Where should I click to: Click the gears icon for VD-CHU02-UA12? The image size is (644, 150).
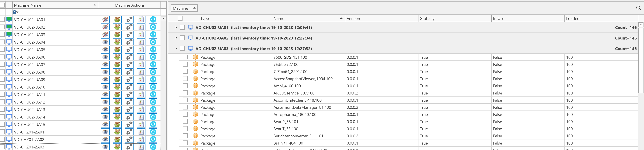pos(129,102)
